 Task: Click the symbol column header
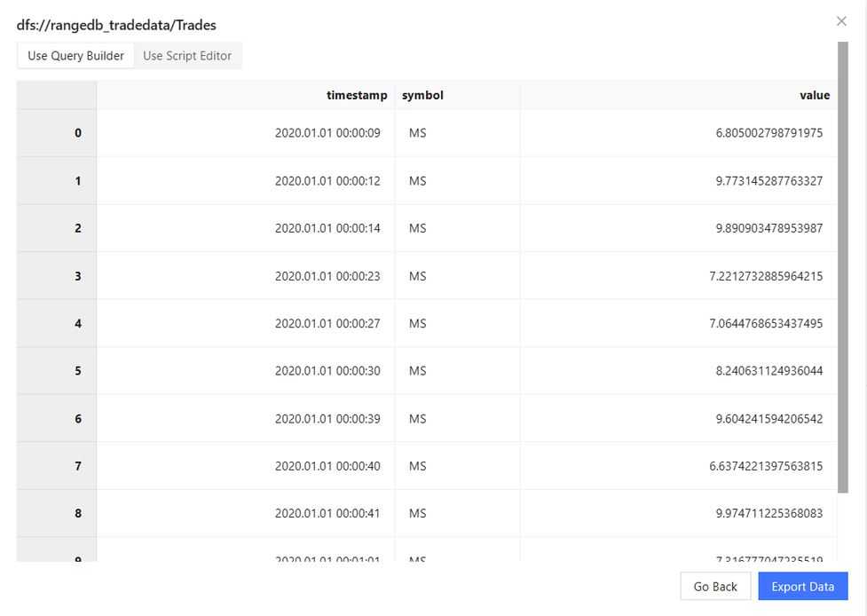[422, 95]
